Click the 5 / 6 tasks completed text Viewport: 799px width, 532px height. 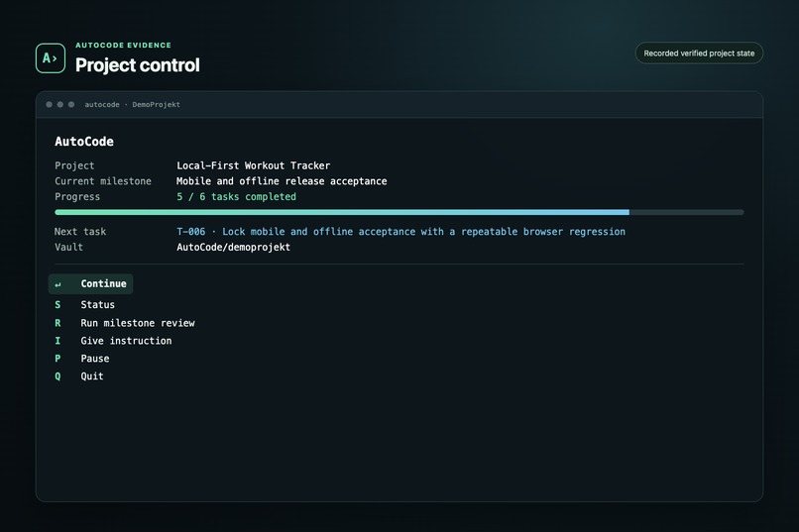[x=237, y=196]
